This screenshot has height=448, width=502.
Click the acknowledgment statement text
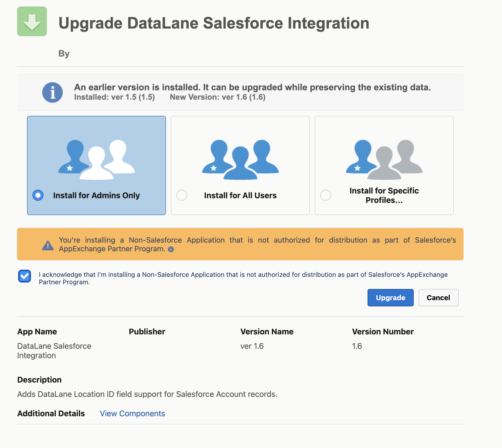point(243,278)
